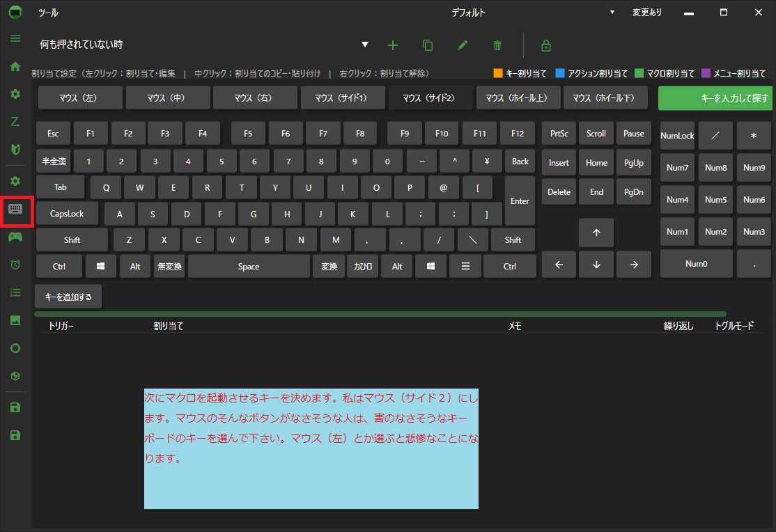Click the duplicate layer copy icon
776x532 pixels.
coord(428,45)
